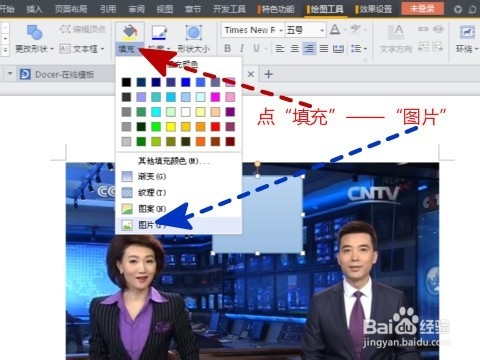
Task: Open the Times New Roman font dropdown
Action: coord(281,30)
